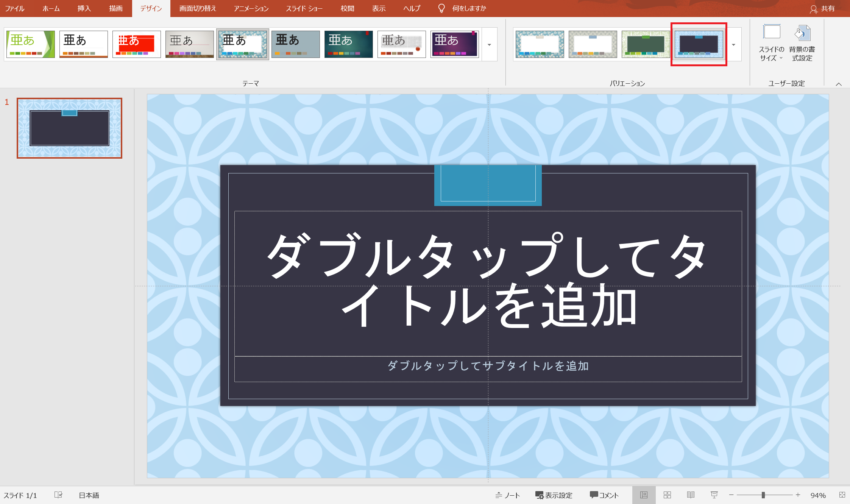Click the スライド 1/1 status indicator
Screen dimensions: 850x504
coord(20,495)
